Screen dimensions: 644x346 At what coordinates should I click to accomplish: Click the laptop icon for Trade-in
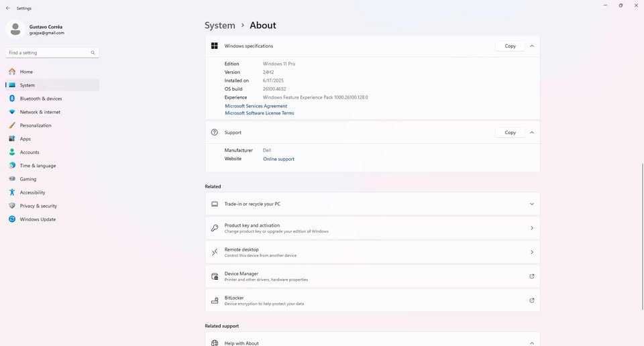[215, 204]
